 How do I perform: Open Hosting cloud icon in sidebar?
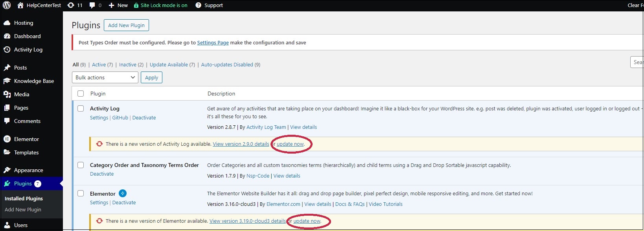[x=7, y=23]
